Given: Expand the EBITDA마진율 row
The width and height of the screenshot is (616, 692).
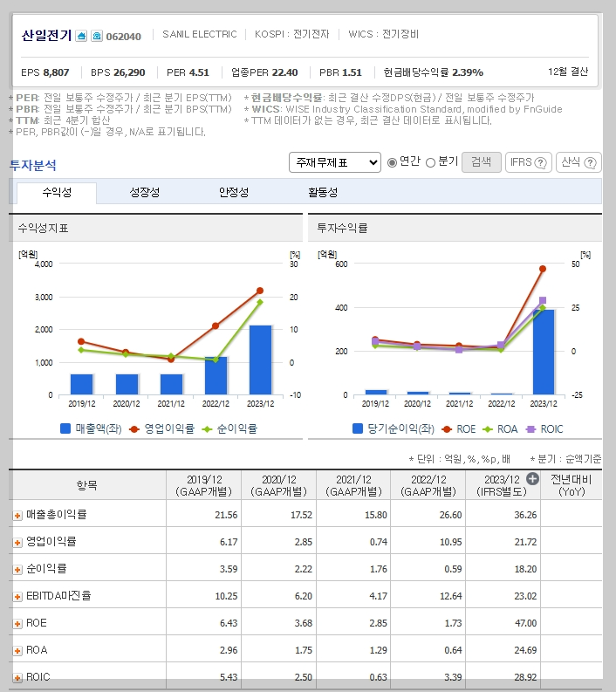Looking at the screenshot, I should click(17, 597).
